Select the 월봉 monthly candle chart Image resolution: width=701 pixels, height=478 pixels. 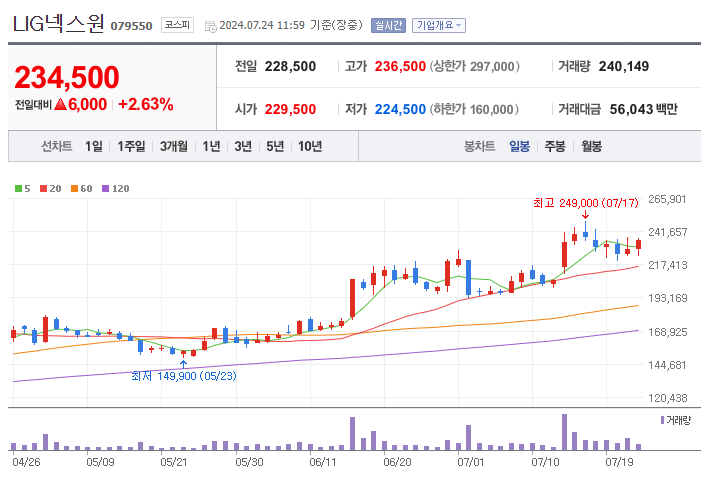[x=591, y=146]
